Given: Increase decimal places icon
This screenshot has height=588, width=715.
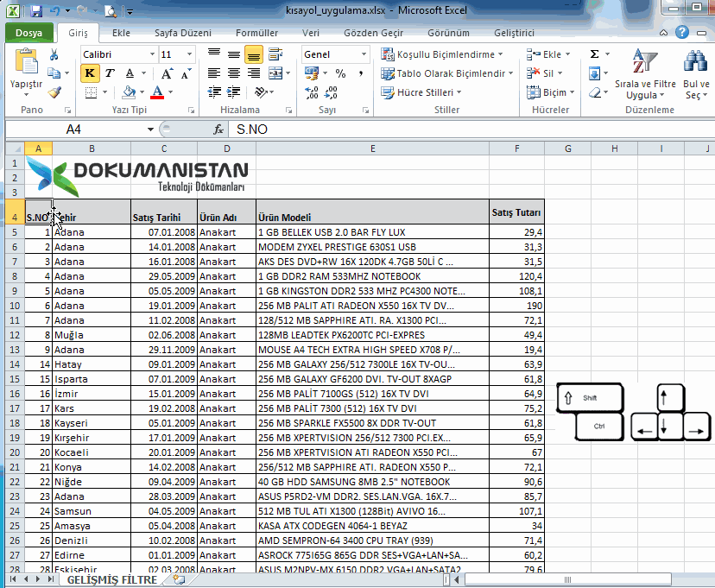Looking at the screenshot, I should pyautogui.click(x=312, y=92).
